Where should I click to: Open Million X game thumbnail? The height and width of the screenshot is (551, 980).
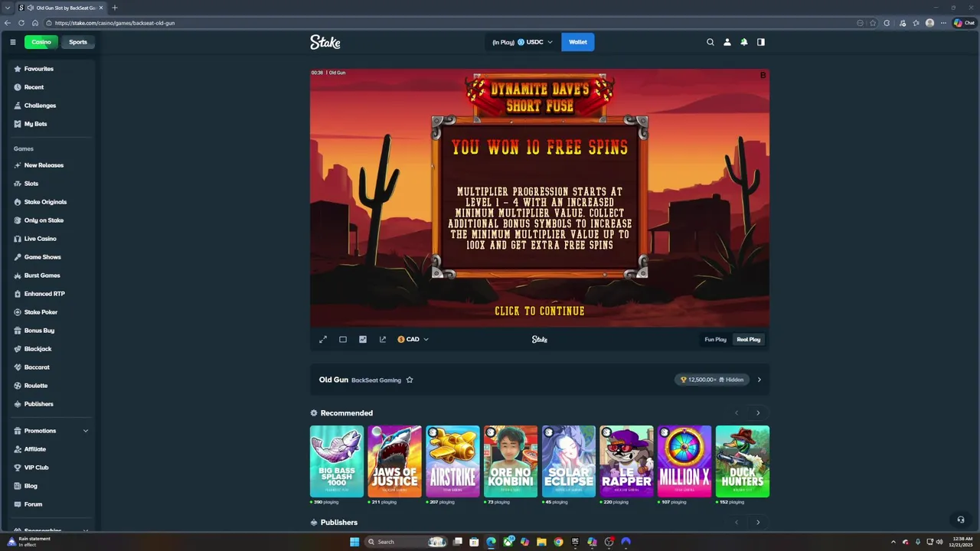coord(684,461)
